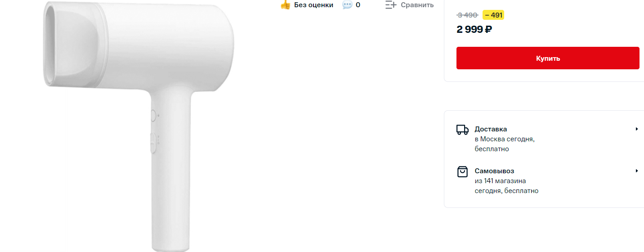Viewport: 644px width, 252px height.
Task: Click "из 141 магазина" pickup text
Action: pos(501,181)
